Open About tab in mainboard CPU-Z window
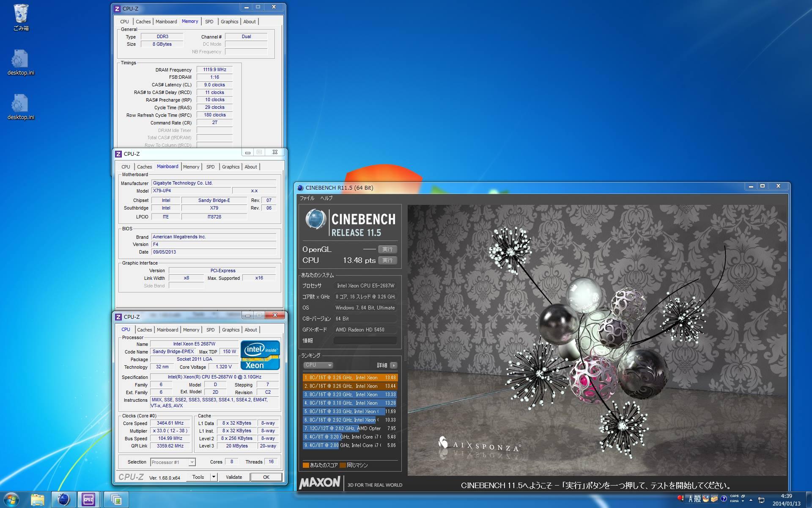The width and height of the screenshot is (812, 508). pos(251,167)
